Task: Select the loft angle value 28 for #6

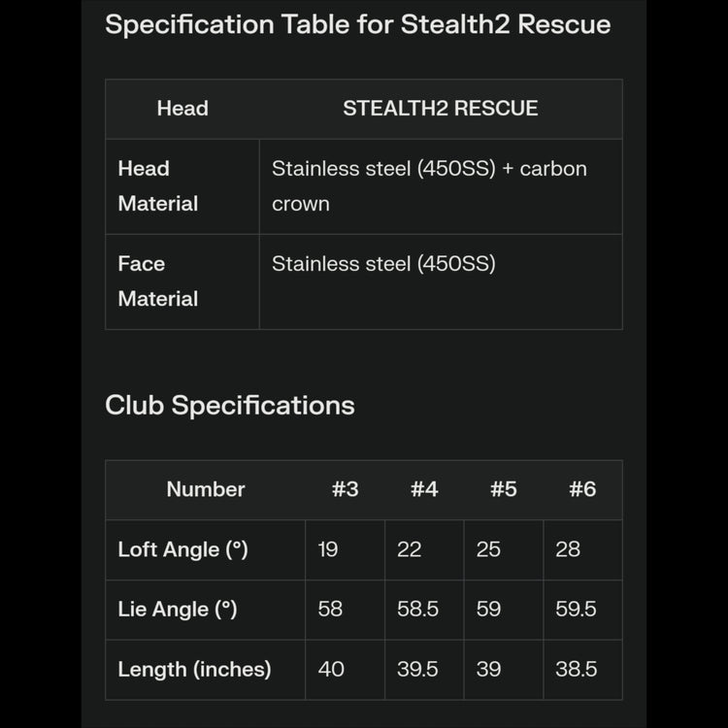Action: tap(568, 549)
